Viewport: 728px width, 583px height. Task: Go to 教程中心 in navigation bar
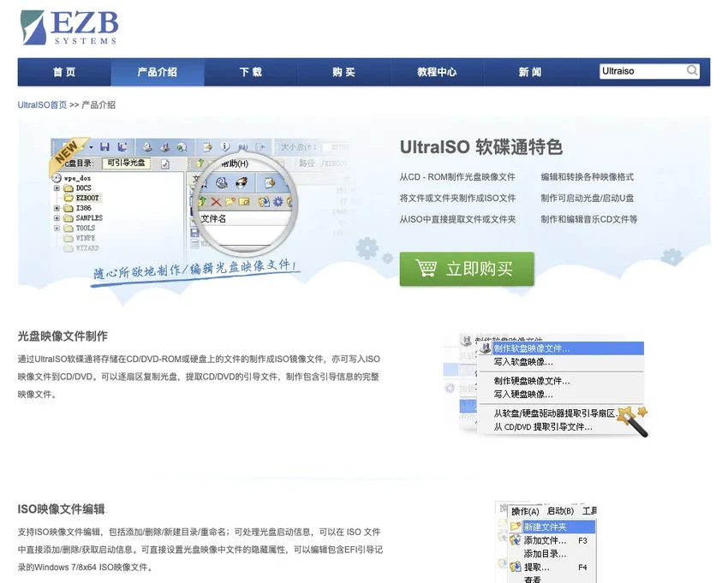(x=437, y=72)
